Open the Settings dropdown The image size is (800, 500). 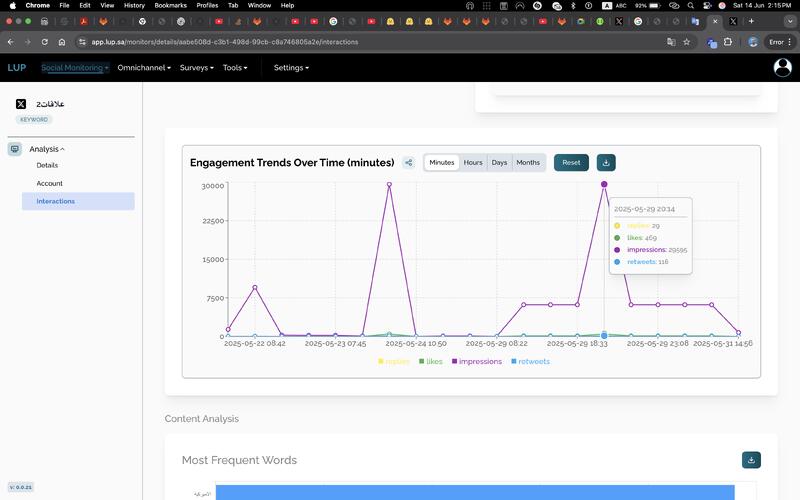click(x=291, y=67)
